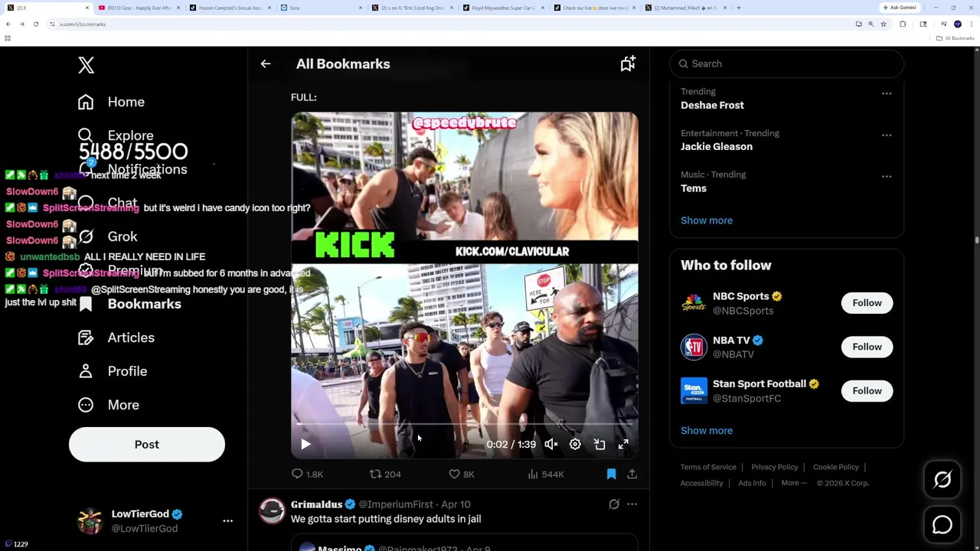Image resolution: width=980 pixels, height=551 pixels.
Task: Open Stan Sport Football avatar
Action: tap(694, 391)
